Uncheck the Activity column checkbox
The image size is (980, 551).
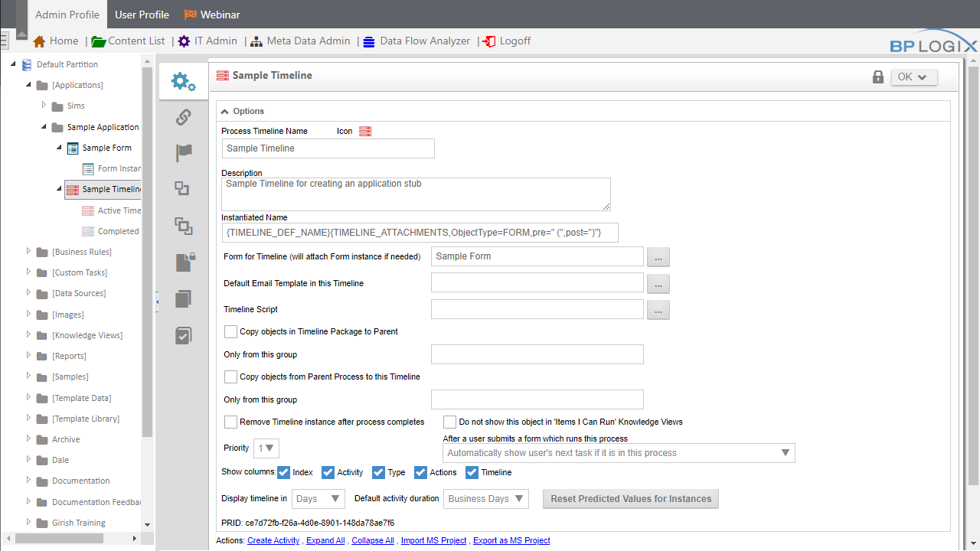click(x=328, y=472)
